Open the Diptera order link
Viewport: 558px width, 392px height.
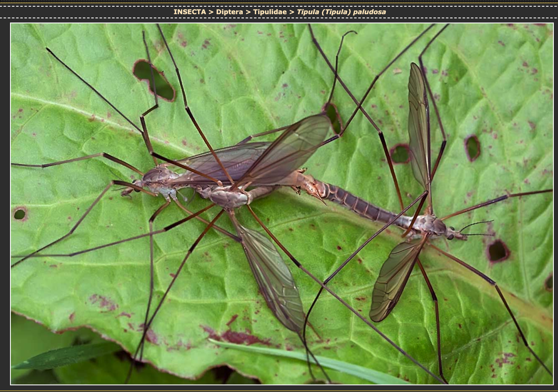[x=229, y=12]
